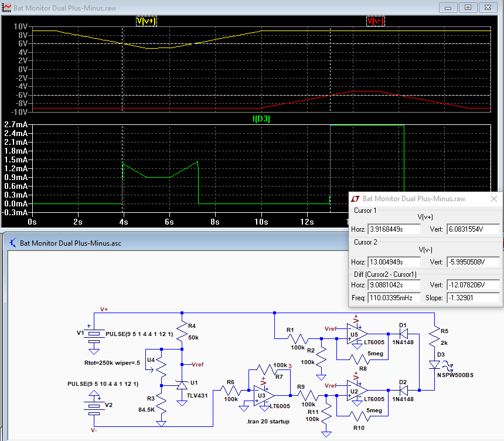Click Cursor 1 Vert value field
The width and height of the screenshot is (504, 441).
click(473, 229)
